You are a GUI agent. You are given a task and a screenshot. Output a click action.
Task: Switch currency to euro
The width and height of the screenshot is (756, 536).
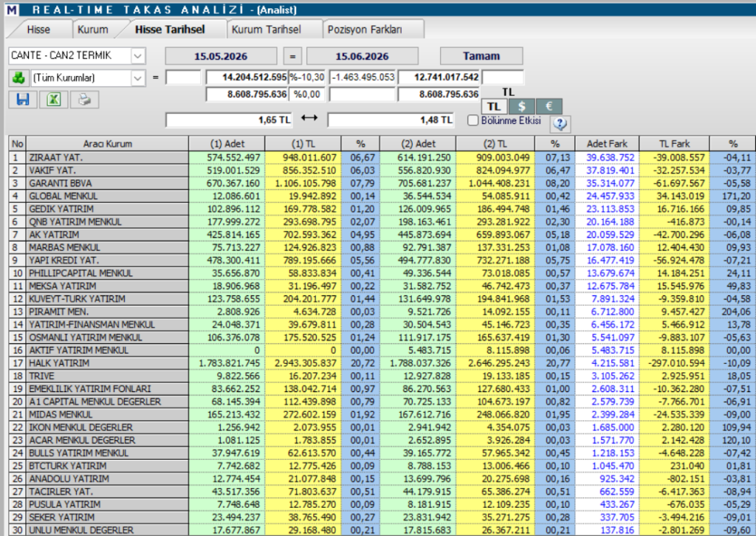[x=549, y=106]
